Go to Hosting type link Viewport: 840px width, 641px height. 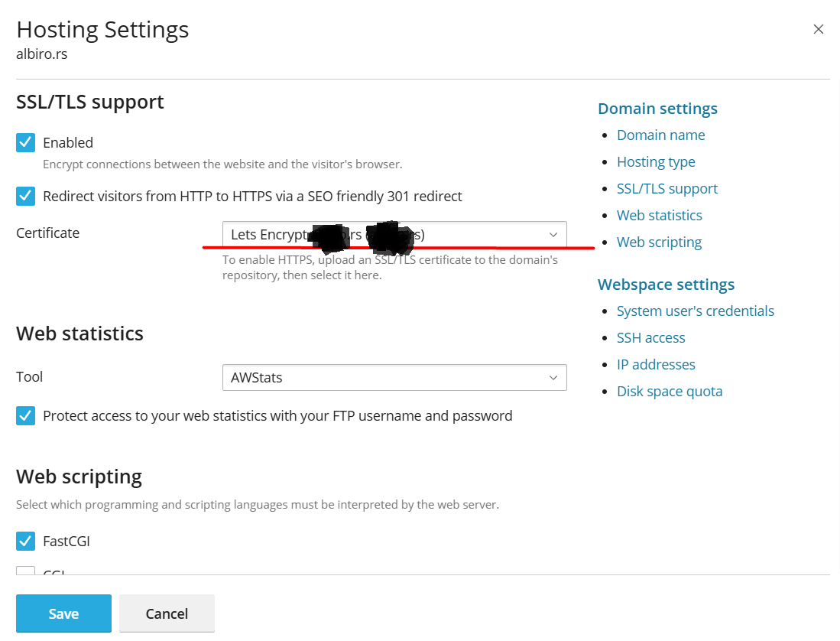click(656, 162)
